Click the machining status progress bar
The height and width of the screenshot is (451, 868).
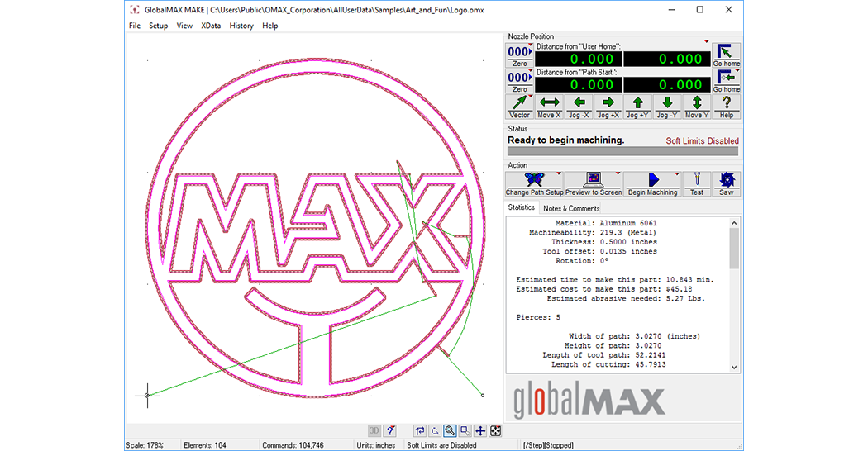pyautogui.click(x=622, y=151)
